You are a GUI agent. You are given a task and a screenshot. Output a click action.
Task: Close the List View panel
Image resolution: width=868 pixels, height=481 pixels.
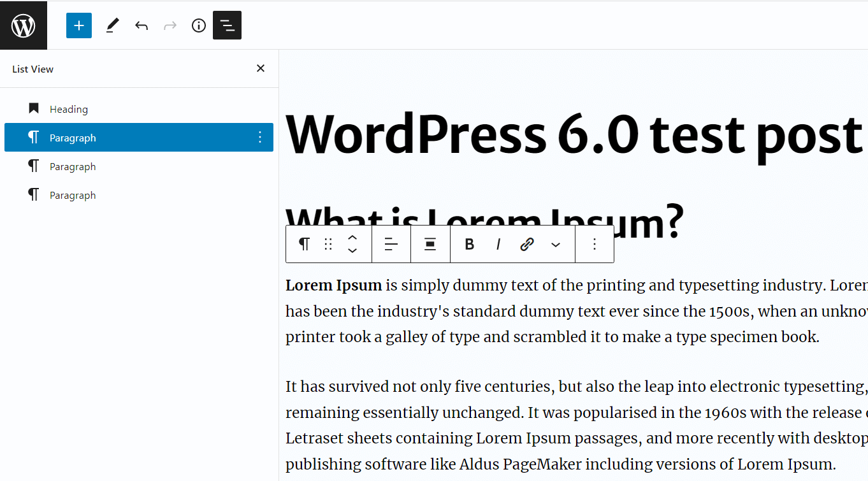(261, 68)
